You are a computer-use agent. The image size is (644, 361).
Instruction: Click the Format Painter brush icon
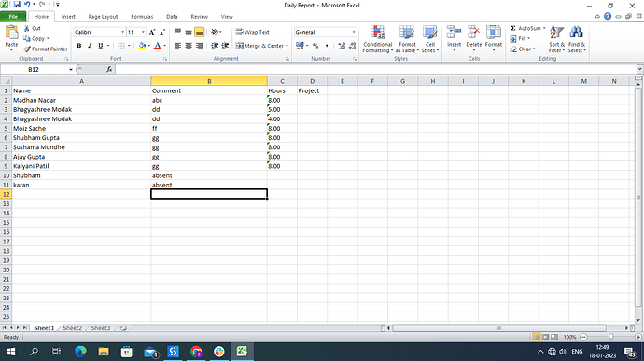click(x=27, y=49)
